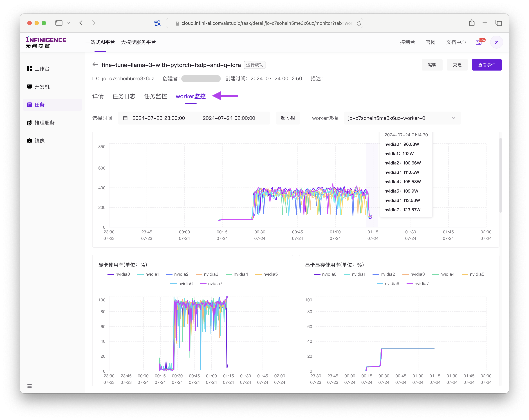Open 任务 in the sidebar
The width and height of the screenshot is (529, 420).
click(53, 105)
